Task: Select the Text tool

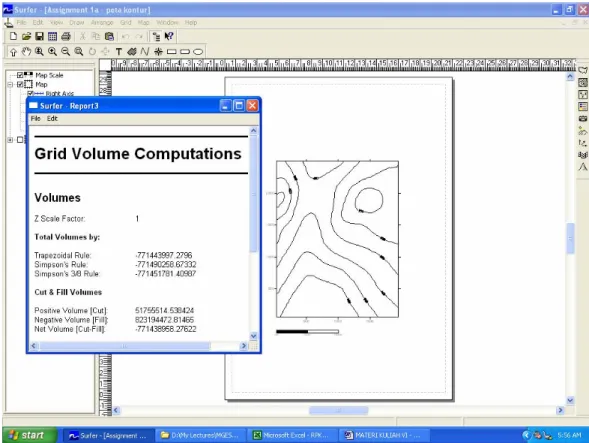Action: [119, 52]
